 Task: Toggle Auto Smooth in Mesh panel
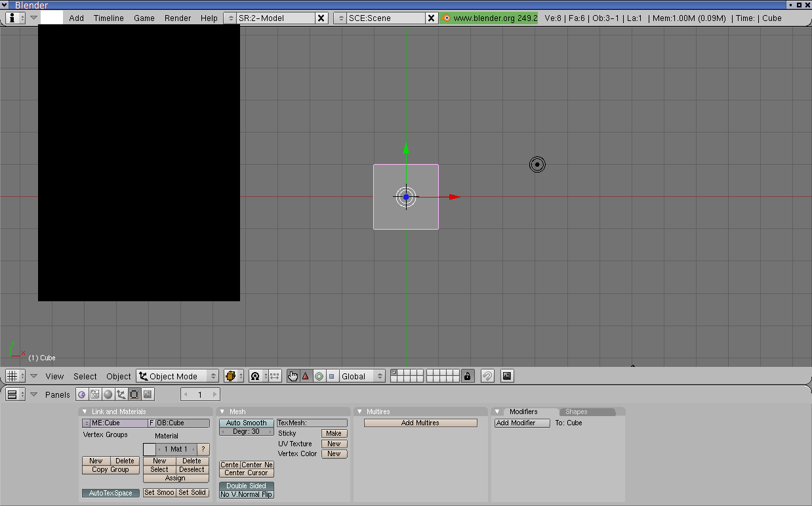(247, 423)
